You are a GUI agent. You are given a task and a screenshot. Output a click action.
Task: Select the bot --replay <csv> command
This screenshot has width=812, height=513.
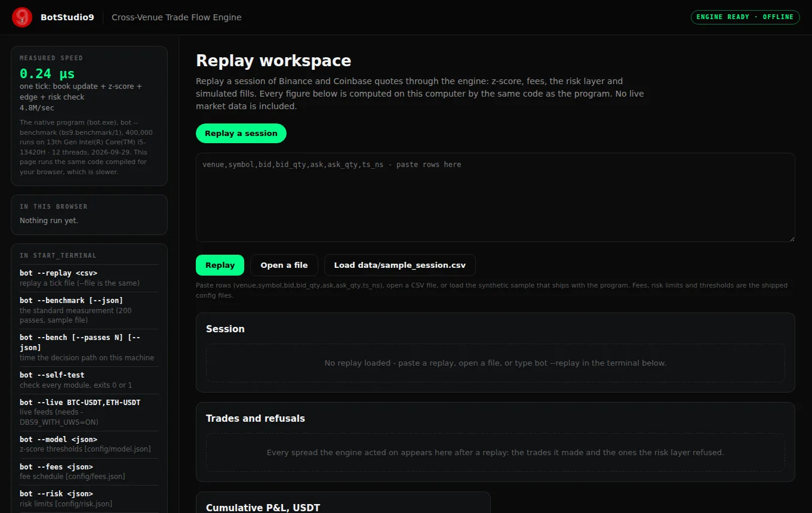(59, 273)
